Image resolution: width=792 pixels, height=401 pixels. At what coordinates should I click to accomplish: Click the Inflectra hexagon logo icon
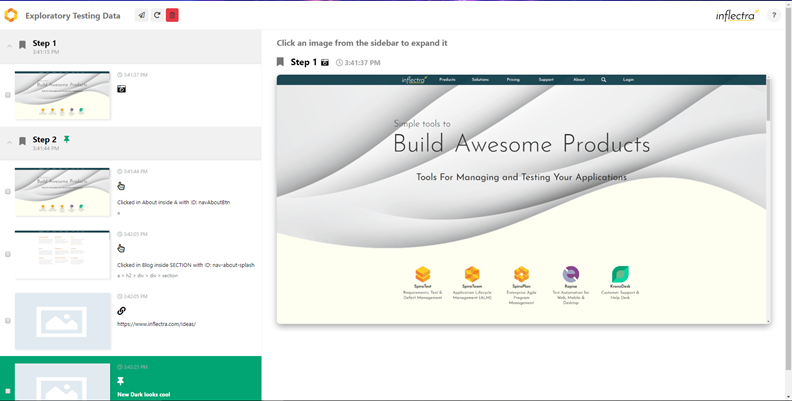(x=11, y=15)
